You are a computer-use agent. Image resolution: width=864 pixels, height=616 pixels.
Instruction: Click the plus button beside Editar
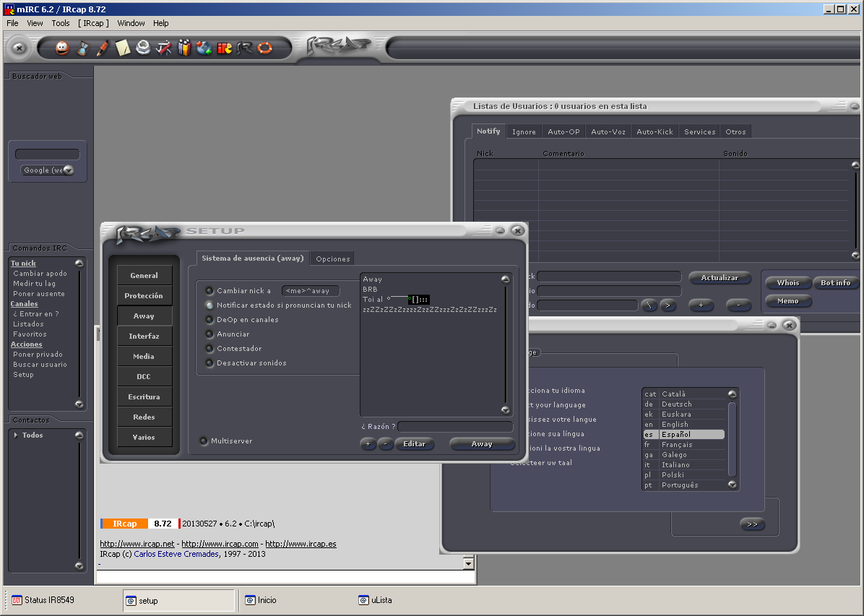click(x=368, y=444)
